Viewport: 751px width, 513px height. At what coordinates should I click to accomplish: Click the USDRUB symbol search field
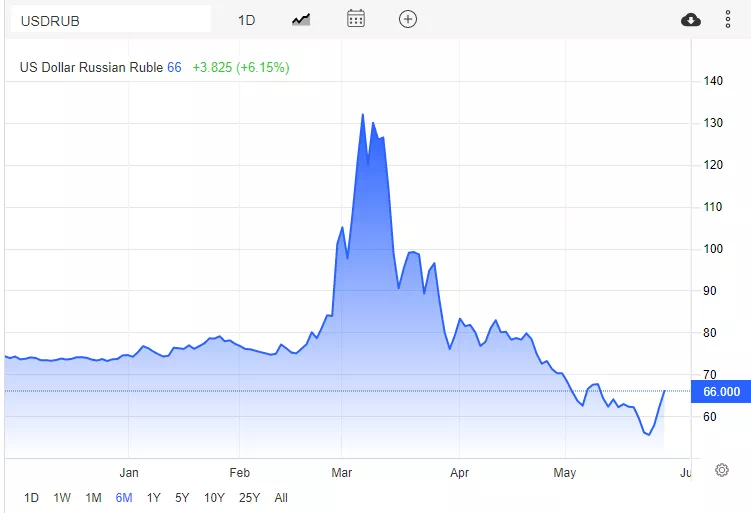[x=108, y=20]
